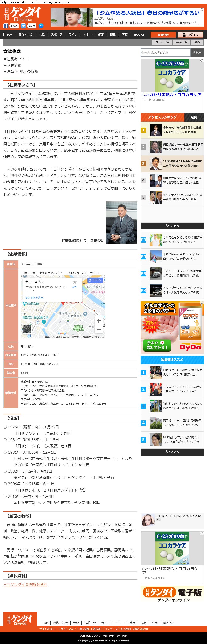This screenshot has height=644, width=207.
Task: Focus the Google カスタム検索 field
Action: (x=165, y=53)
